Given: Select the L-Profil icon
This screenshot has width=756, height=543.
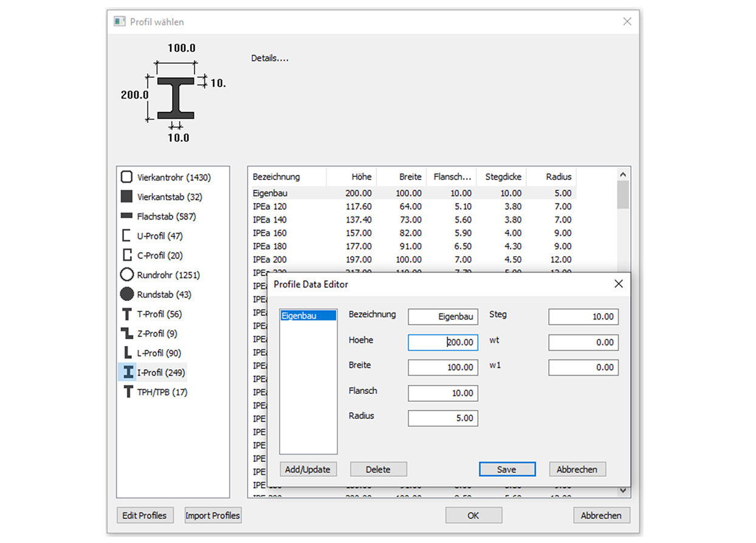Looking at the screenshot, I should 126,353.
